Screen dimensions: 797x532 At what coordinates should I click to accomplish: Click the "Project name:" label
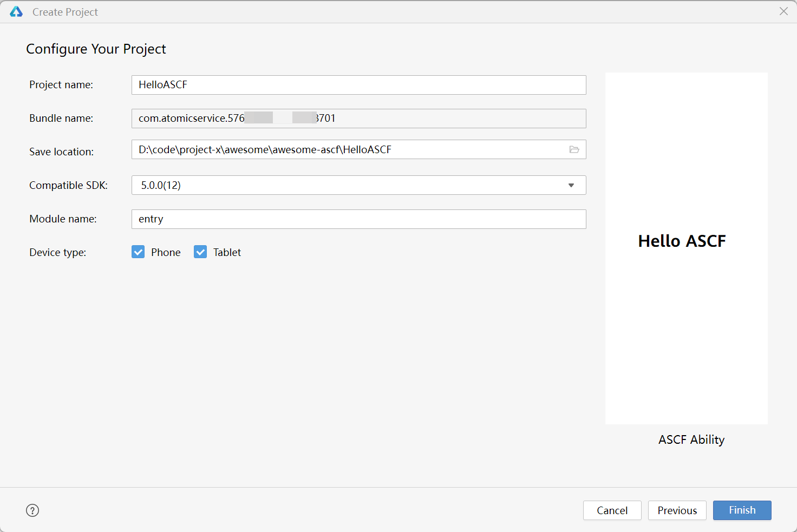61,84
